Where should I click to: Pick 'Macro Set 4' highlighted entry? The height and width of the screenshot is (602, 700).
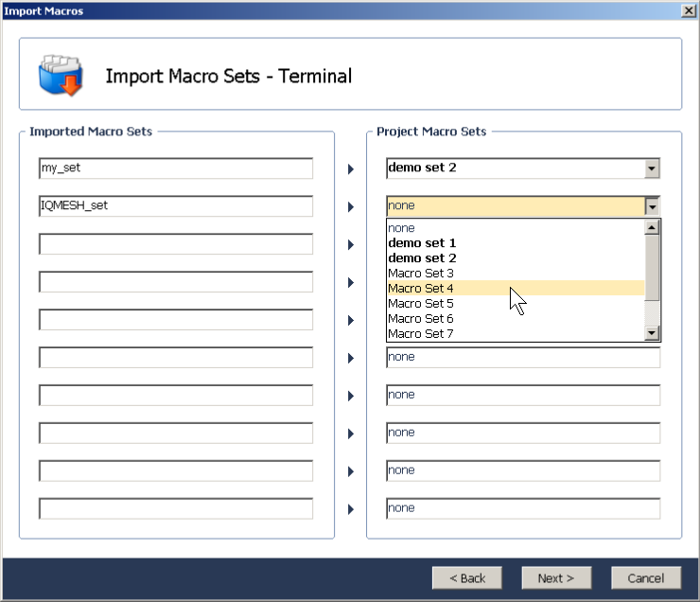tap(516, 289)
